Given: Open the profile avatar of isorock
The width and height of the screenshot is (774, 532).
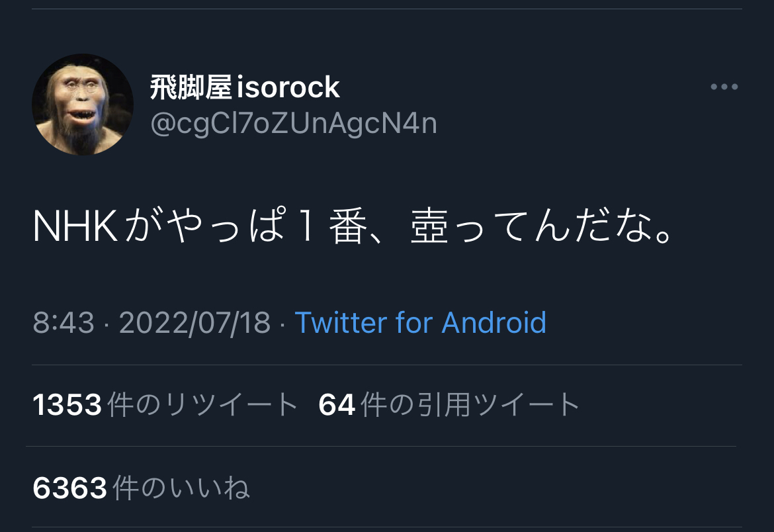Looking at the screenshot, I should click(83, 105).
